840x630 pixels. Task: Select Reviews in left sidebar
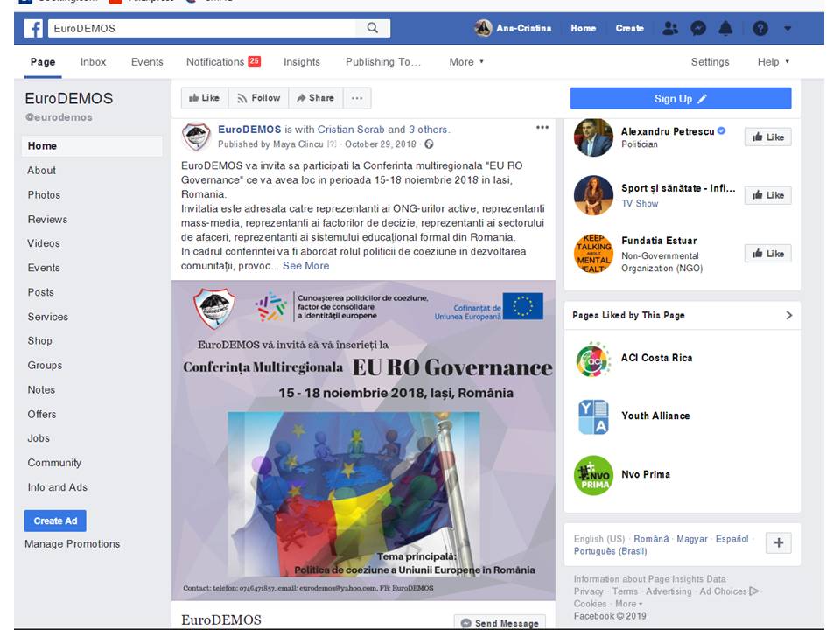(47, 219)
